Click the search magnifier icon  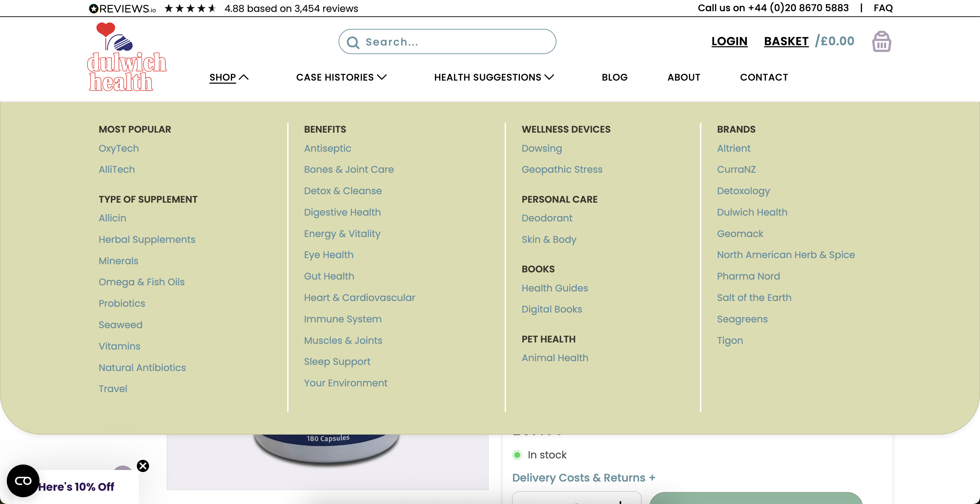[353, 42]
